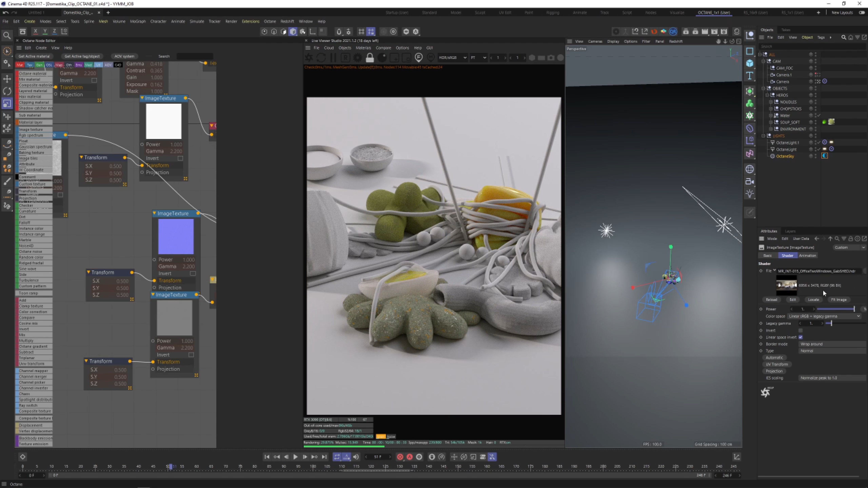The width and height of the screenshot is (868, 488).
Task: Enable the Invert checkbox in Attributes shader
Action: pyautogui.click(x=801, y=330)
